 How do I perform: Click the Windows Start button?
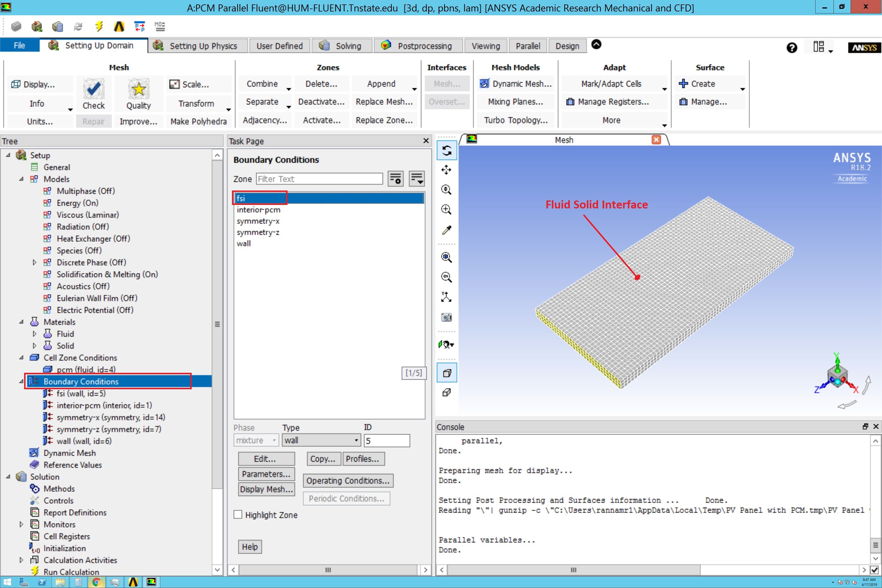pos(7,582)
